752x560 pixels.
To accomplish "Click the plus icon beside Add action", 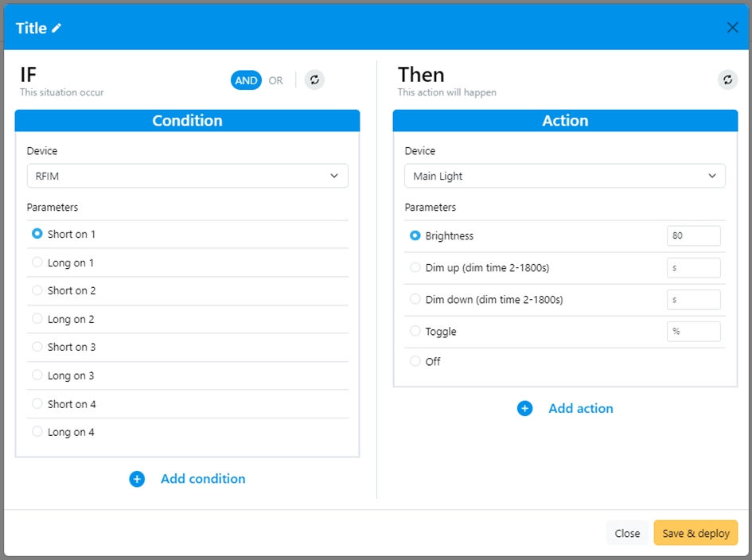I will pyautogui.click(x=524, y=409).
